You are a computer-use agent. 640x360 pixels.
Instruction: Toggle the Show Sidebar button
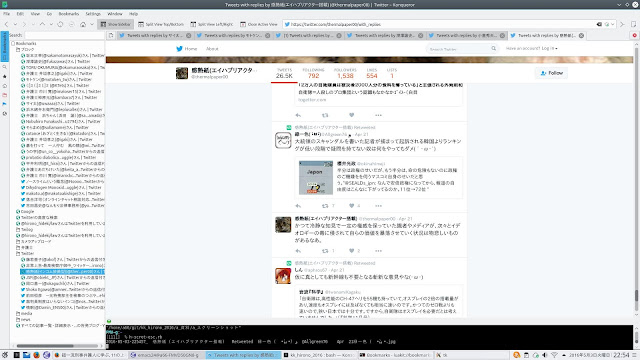point(116,24)
